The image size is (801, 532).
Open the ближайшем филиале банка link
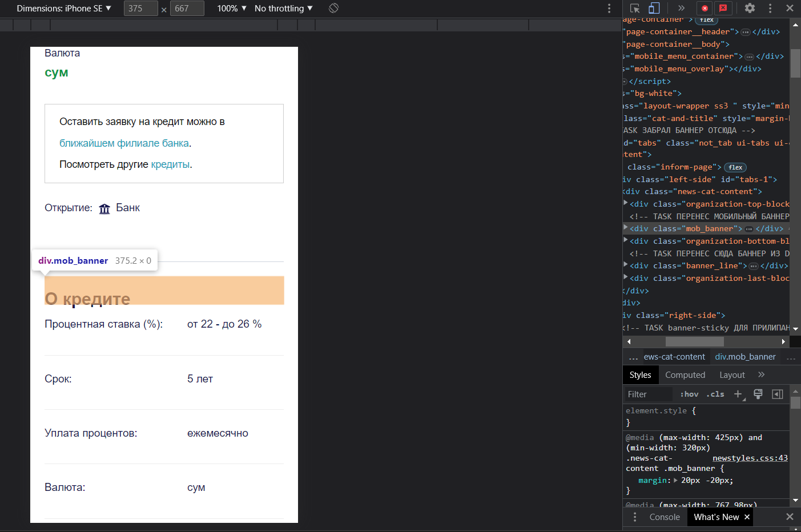tap(124, 143)
